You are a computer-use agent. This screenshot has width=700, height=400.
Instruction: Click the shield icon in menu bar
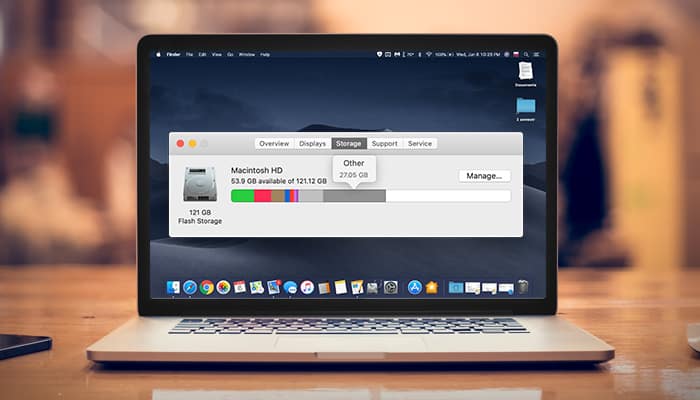(379, 54)
